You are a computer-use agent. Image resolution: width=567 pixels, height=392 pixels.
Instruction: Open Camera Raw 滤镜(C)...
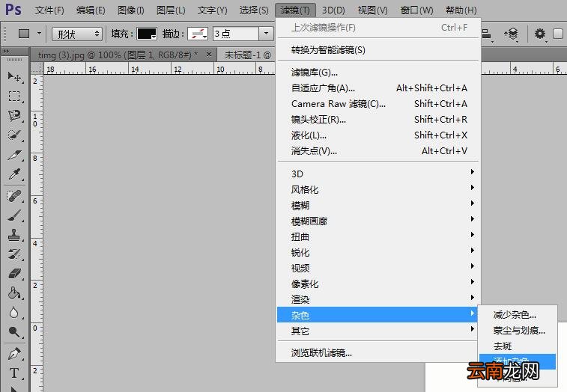point(378,104)
